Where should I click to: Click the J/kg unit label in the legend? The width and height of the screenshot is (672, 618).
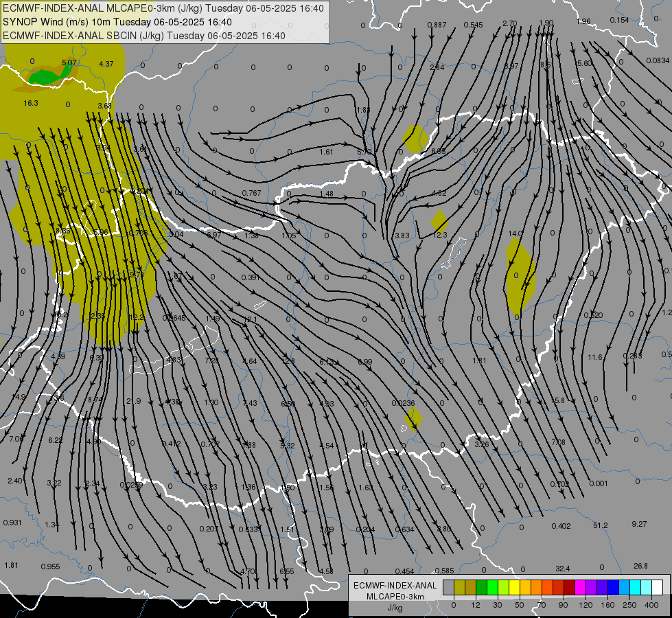pyautogui.click(x=395, y=608)
